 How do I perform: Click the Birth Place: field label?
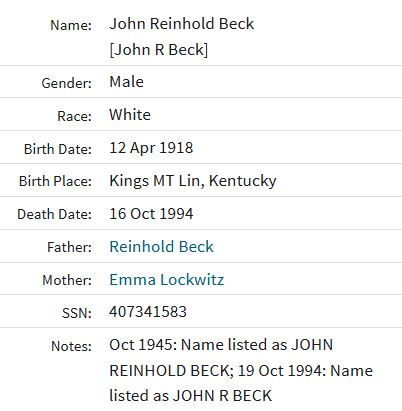coord(55,181)
